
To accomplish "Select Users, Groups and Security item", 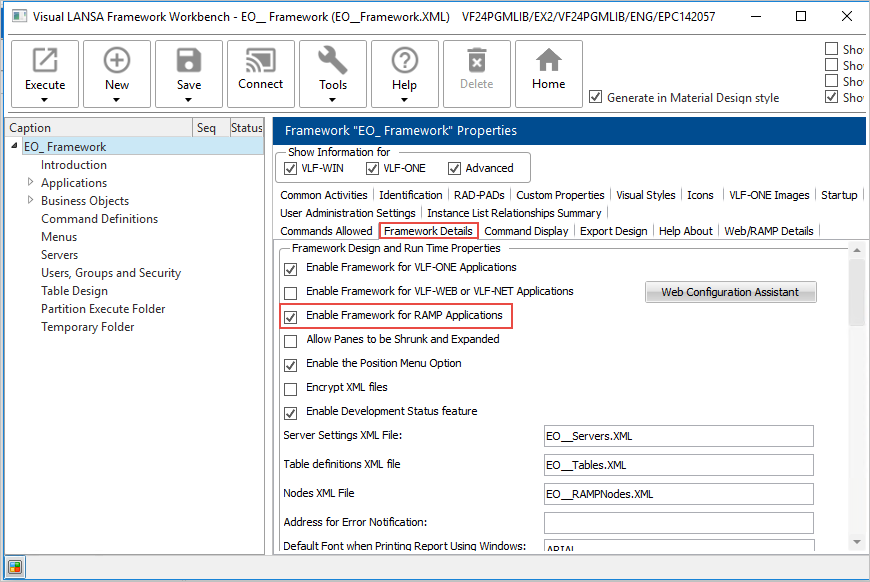I will pyautogui.click(x=111, y=273).
